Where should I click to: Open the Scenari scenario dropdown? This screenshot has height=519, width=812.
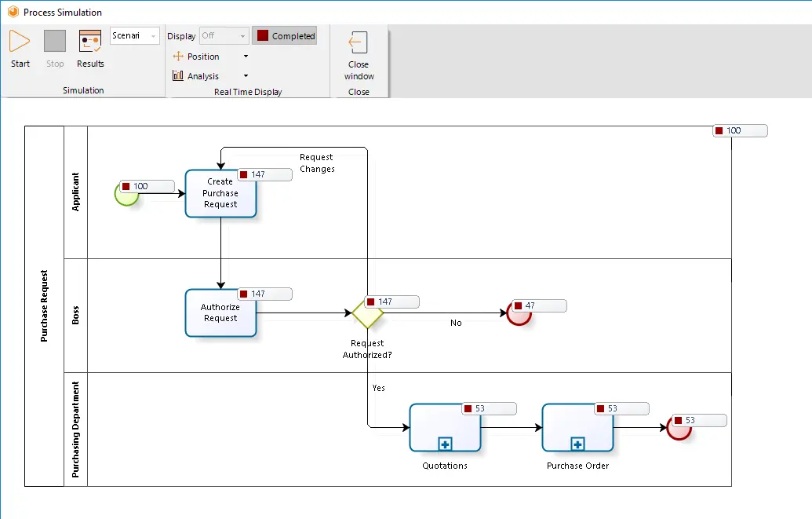coord(135,35)
